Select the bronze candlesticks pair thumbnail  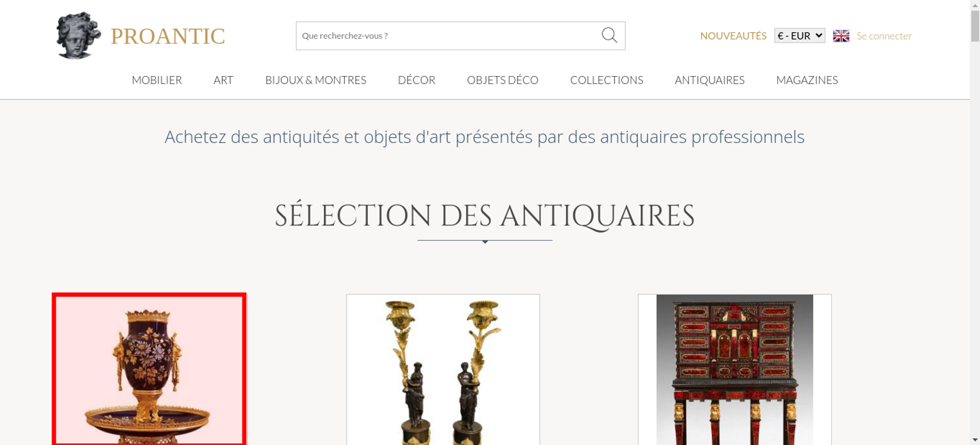click(443, 370)
